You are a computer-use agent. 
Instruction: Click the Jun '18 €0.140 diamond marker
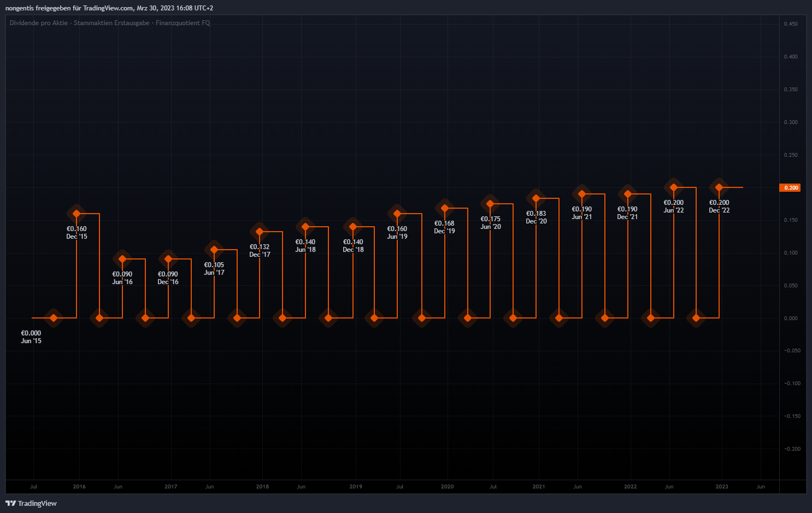tap(305, 227)
